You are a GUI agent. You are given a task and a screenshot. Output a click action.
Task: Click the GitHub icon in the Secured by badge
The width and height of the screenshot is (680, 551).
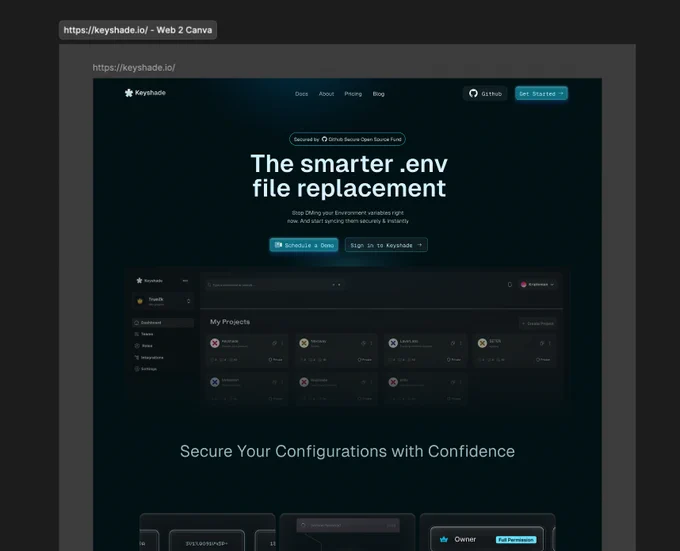tap(324, 139)
